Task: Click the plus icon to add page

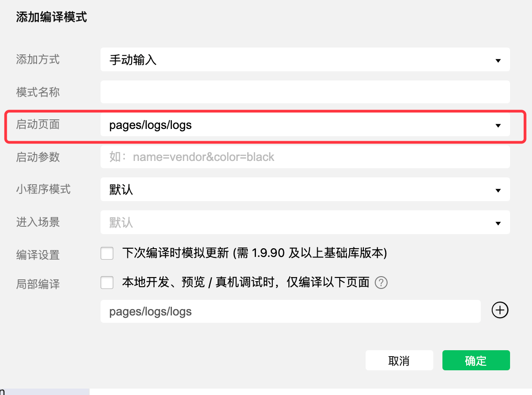Action: point(500,310)
